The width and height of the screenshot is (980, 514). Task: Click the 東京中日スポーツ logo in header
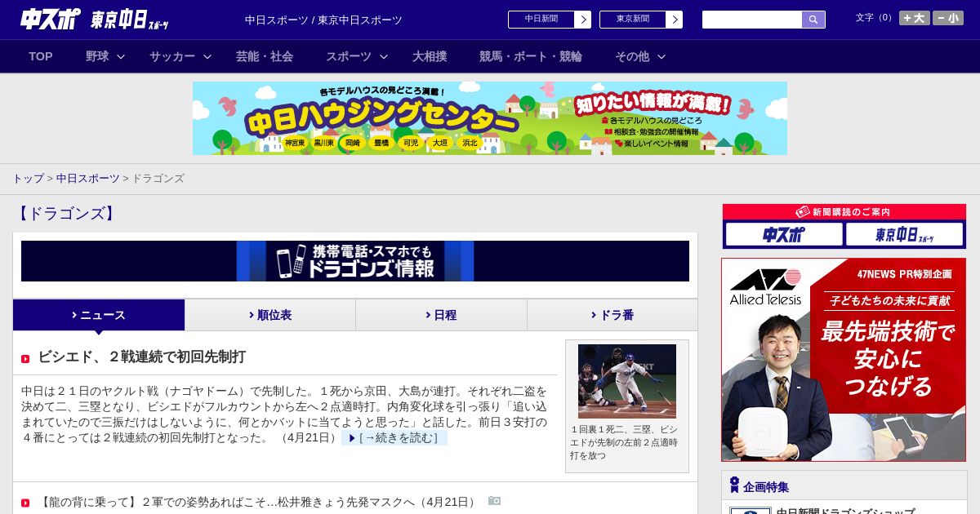point(130,20)
